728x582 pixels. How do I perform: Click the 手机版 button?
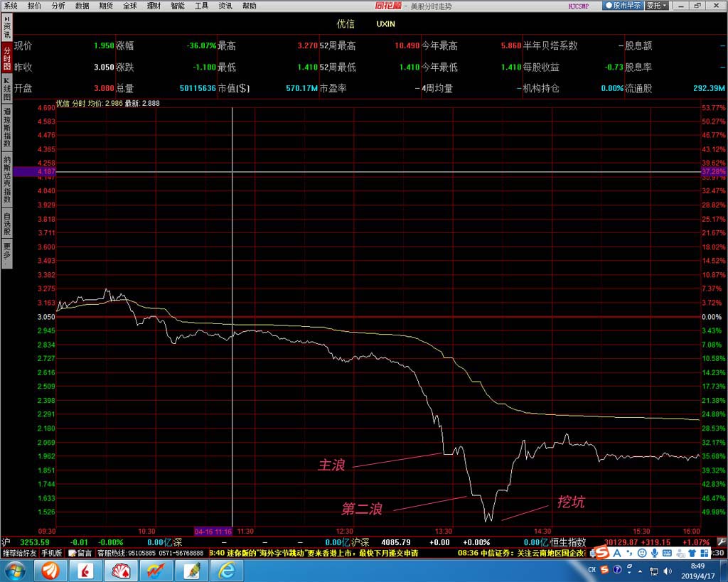[51, 553]
